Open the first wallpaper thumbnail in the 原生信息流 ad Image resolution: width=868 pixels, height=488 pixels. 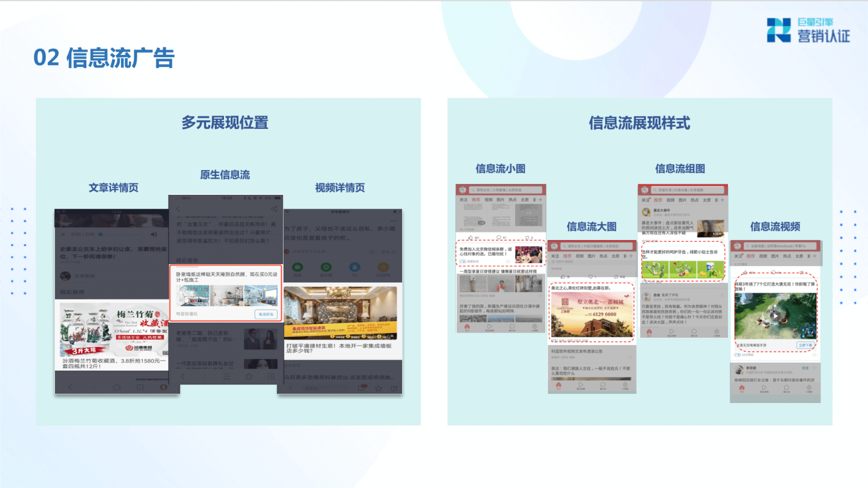(192, 295)
